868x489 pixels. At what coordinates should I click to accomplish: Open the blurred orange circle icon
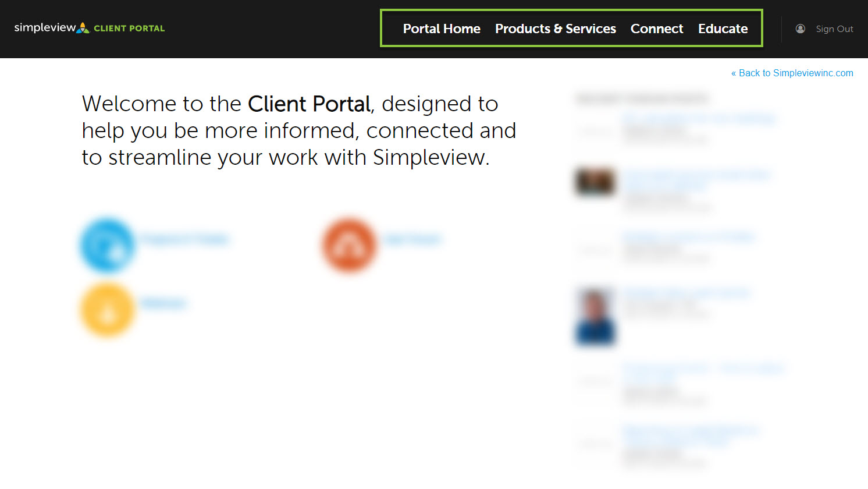click(x=349, y=245)
